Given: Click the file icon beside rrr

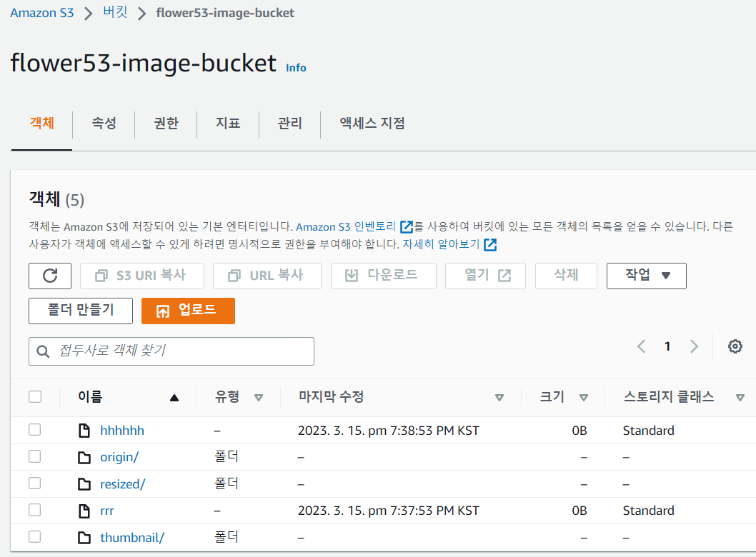Looking at the screenshot, I should [x=84, y=511].
